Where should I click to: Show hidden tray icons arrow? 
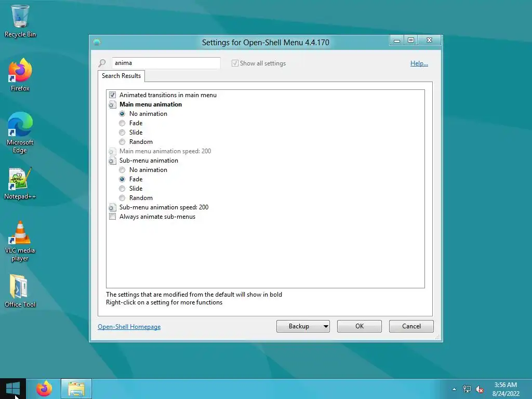click(x=454, y=389)
